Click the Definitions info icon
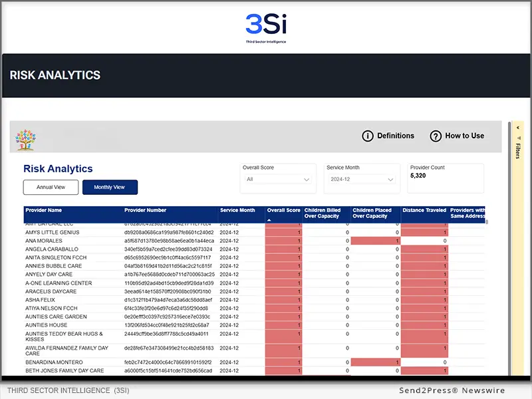 coord(368,136)
